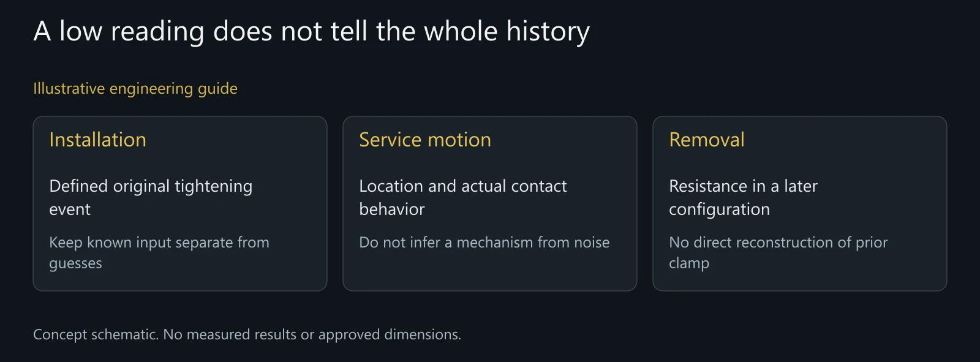The width and height of the screenshot is (980, 362).
Task: Click the word 'history' in the heading
Action: (x=548, y=32)
